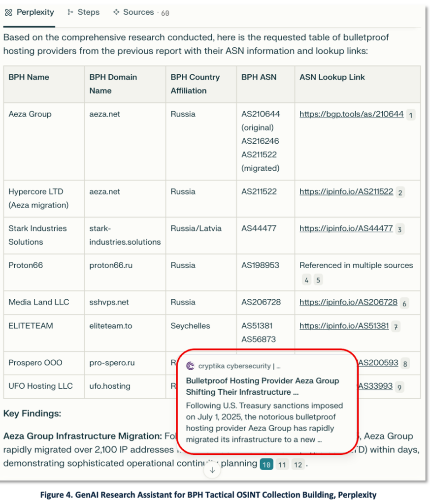Follow the ipinfo.io AS44477 link
Screen dimensions: 430x504
[346, 228]
